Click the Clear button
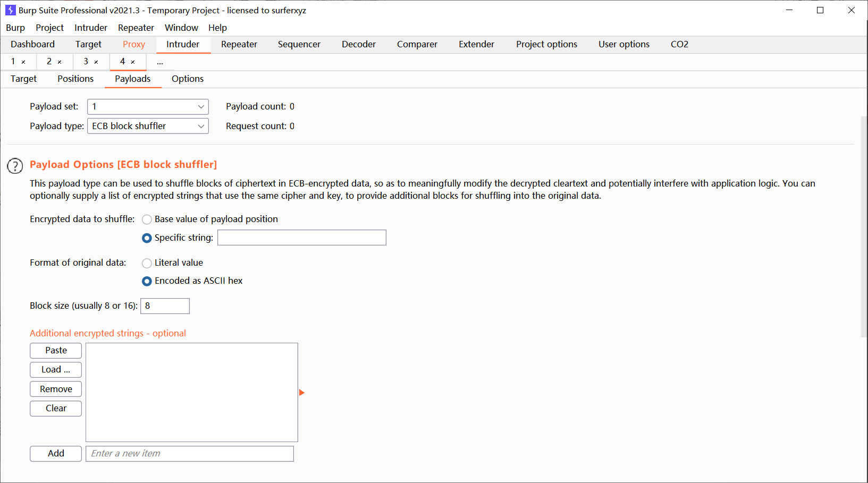This screenshot has width=868, height=483. (56, 409)
